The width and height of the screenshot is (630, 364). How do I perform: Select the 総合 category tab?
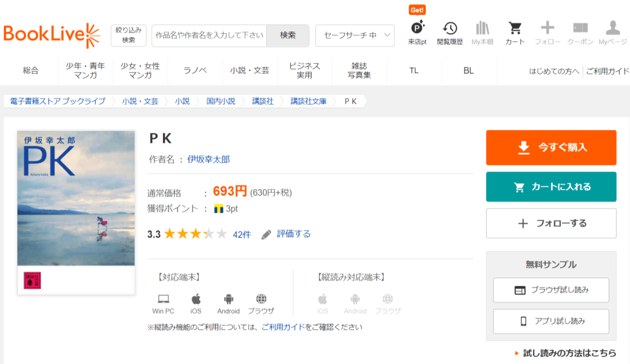(31, 71)
